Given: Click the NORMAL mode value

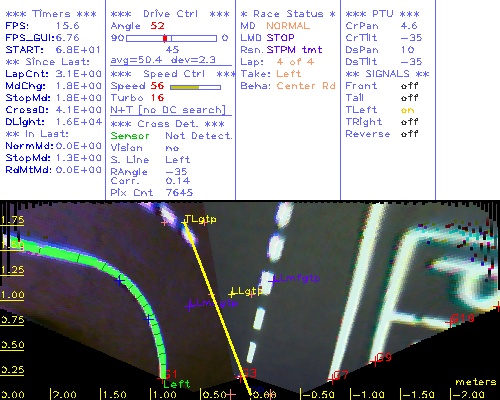Looking at the screenshot, I should (x=288, y=26).
